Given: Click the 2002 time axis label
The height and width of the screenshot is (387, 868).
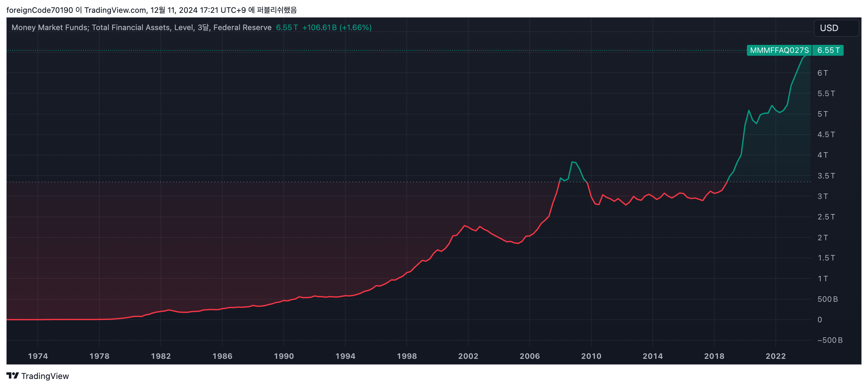Looking at the screenshot, I should 468,356.
